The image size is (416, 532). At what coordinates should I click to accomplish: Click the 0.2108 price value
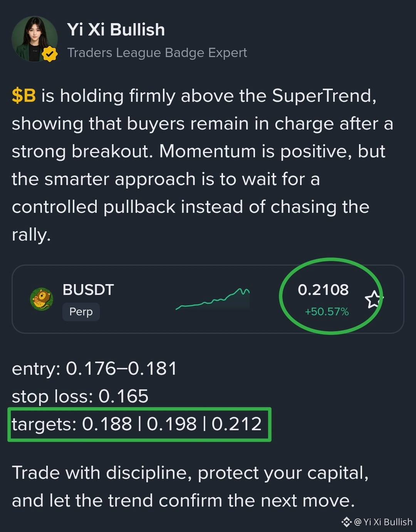[x=323, y=290]
